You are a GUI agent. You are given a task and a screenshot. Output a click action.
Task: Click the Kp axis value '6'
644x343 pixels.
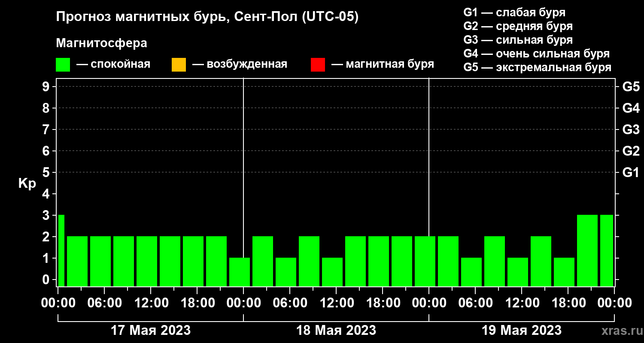[46, 151]
